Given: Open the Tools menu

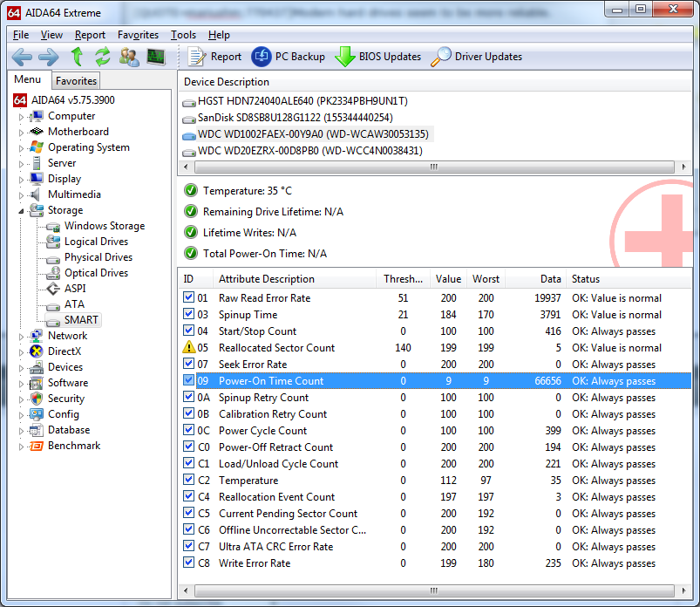Looking at the screenshot, I should [x=183, y=35].
